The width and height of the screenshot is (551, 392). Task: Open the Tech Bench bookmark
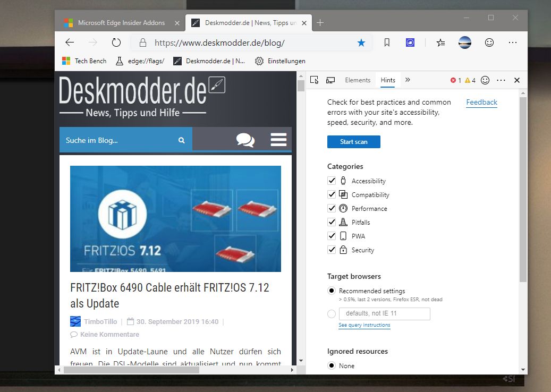click(84, 61)
